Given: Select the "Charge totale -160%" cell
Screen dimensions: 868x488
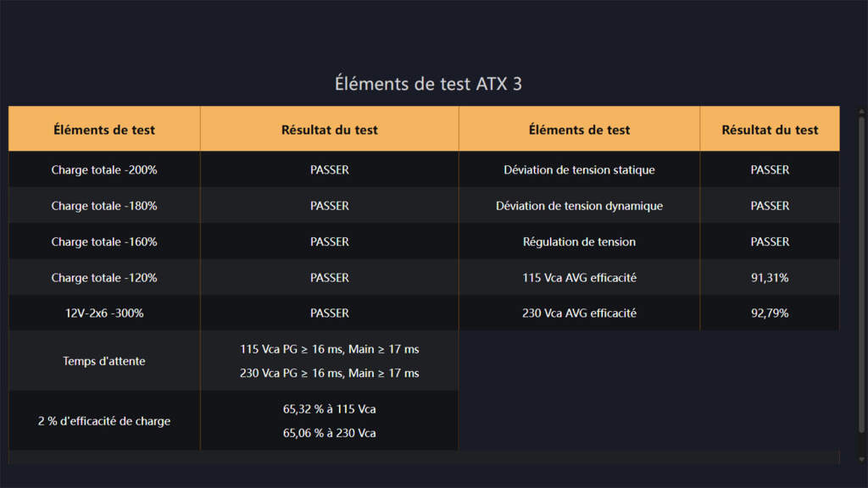Looking at the screenshot, I should click(104, 241).
